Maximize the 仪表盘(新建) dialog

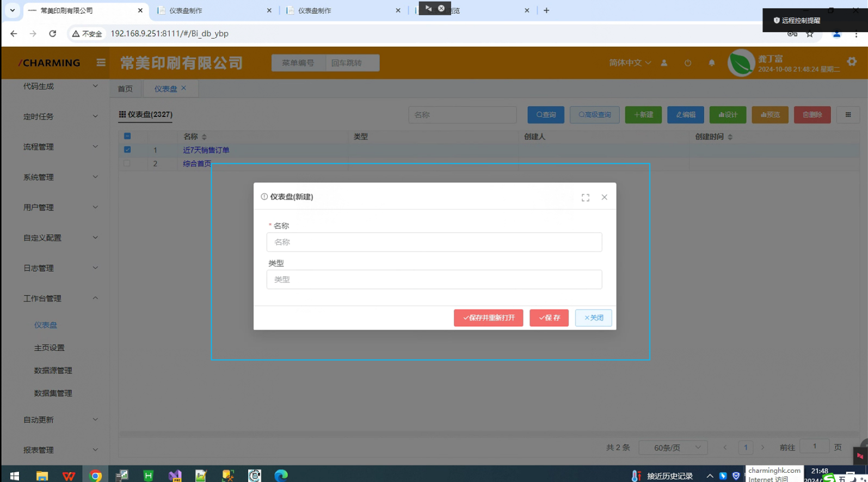point(585,197)
